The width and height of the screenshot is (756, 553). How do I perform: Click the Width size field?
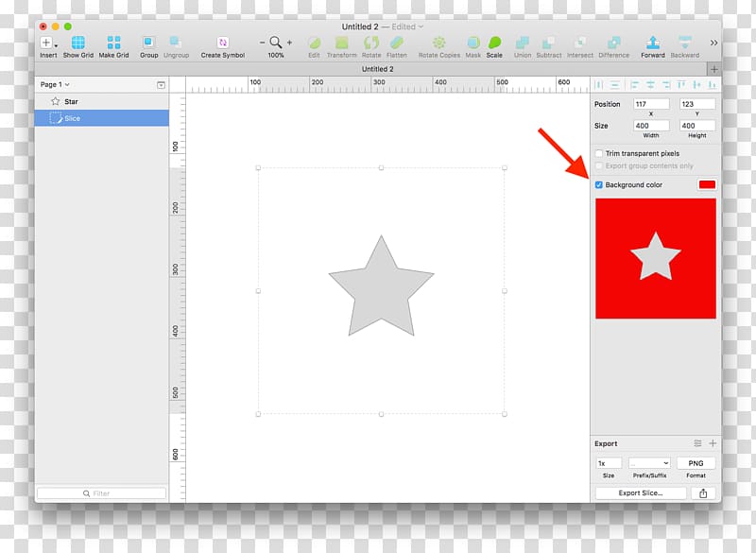(x=651, y=126)
